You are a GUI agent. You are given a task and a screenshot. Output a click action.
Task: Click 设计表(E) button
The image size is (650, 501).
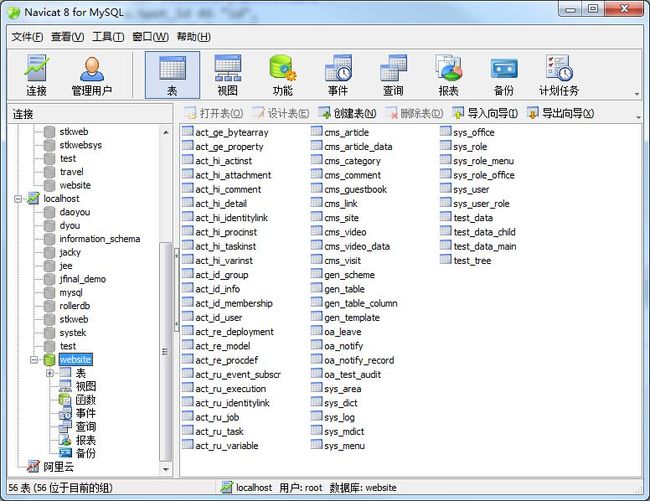[281, 113]
